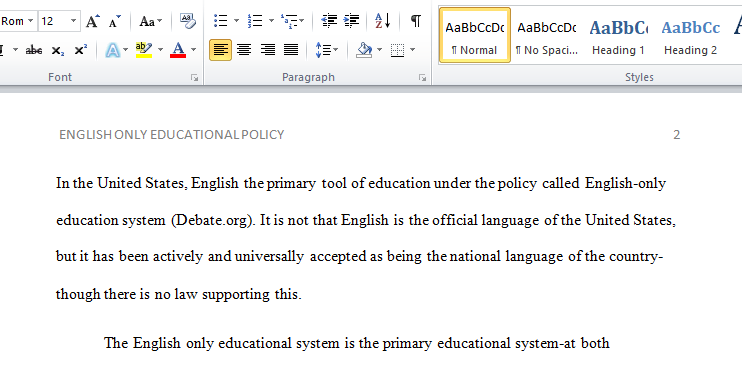This screenshot has height=368, width=742.
Task: Click the Grow Font button
Action: point(93,21)
